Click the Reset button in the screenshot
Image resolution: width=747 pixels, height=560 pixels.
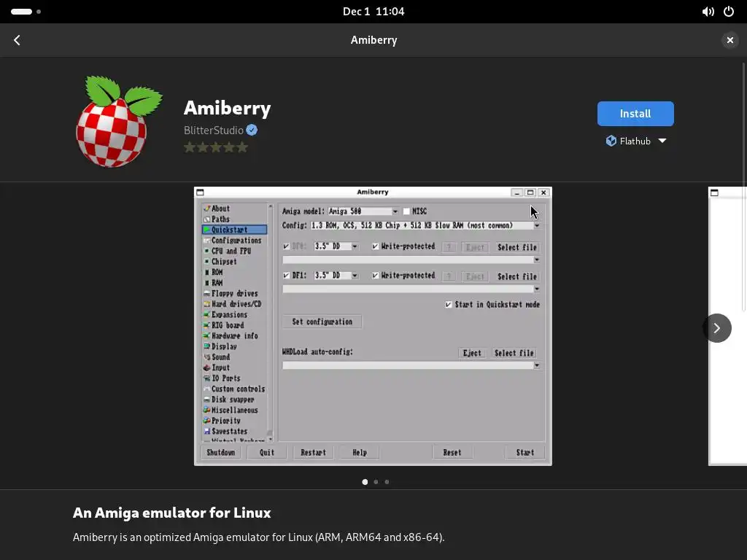point(452,452)
